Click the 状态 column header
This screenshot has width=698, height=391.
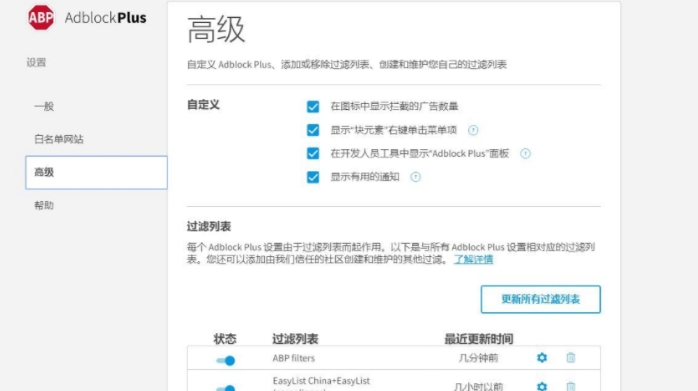tap(225, 339)
